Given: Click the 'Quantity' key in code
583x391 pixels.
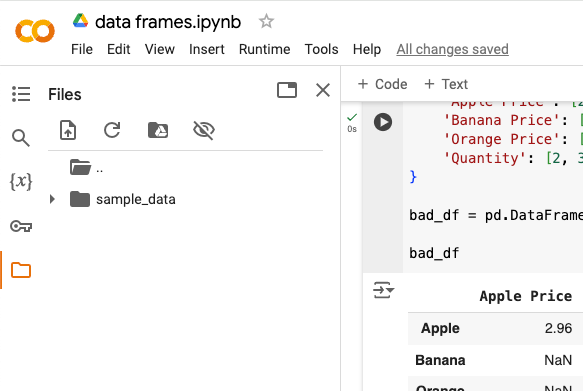Looking at the screenshot, I should click(484, 158).
